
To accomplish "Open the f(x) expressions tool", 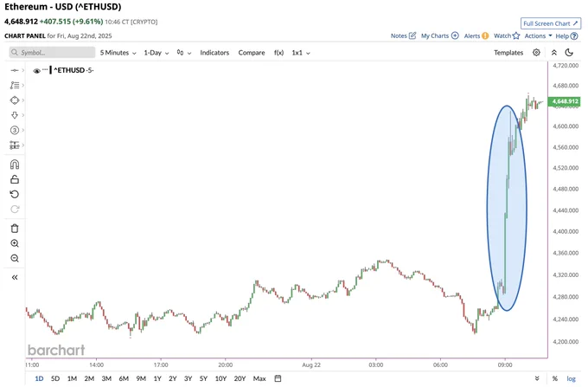I will pos(278,53).
